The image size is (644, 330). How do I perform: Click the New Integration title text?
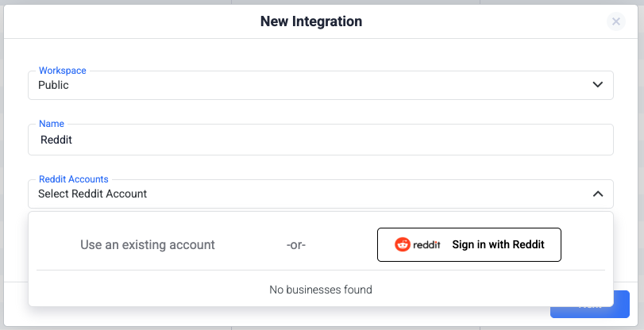pos(311,21)
